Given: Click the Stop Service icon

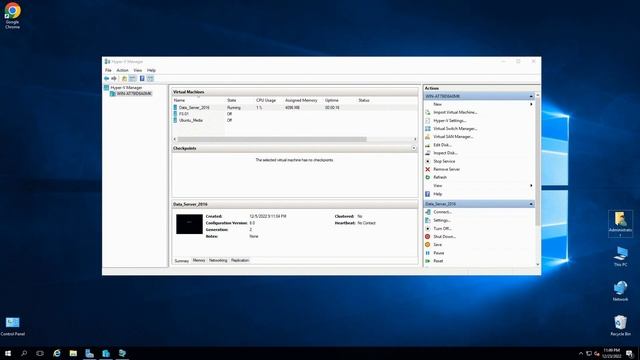Looking at the screenshot, I should pyautogui.click(x=428, y=161).
